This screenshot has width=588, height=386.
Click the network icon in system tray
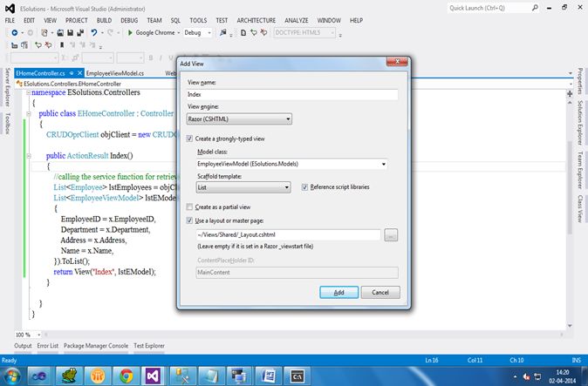click(537, 376)
